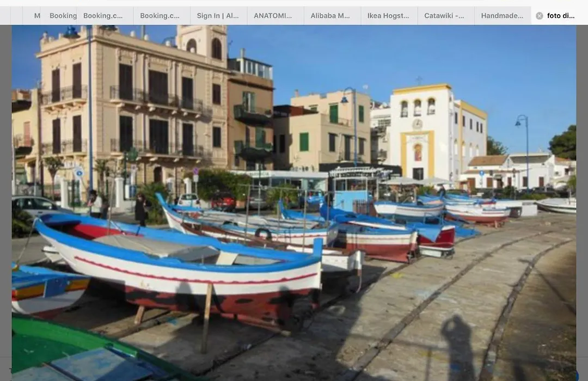Close the "foto di..." tab
Screen dimensions: 588x381
(x=539, y=16)
